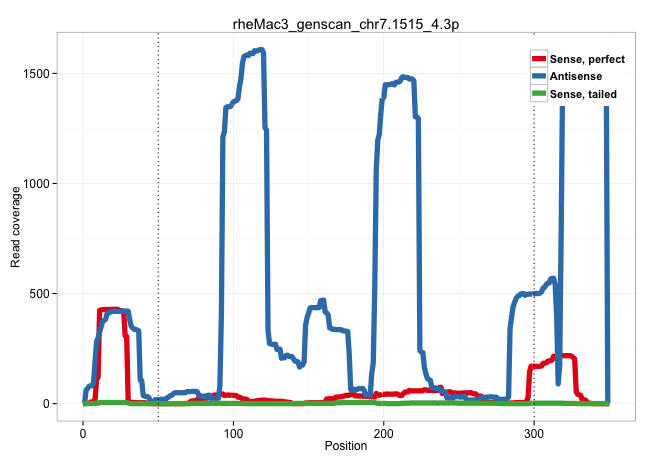
Task: Choose the green Sense, tailed legend swatch
Action: click(x=539, y=93)
